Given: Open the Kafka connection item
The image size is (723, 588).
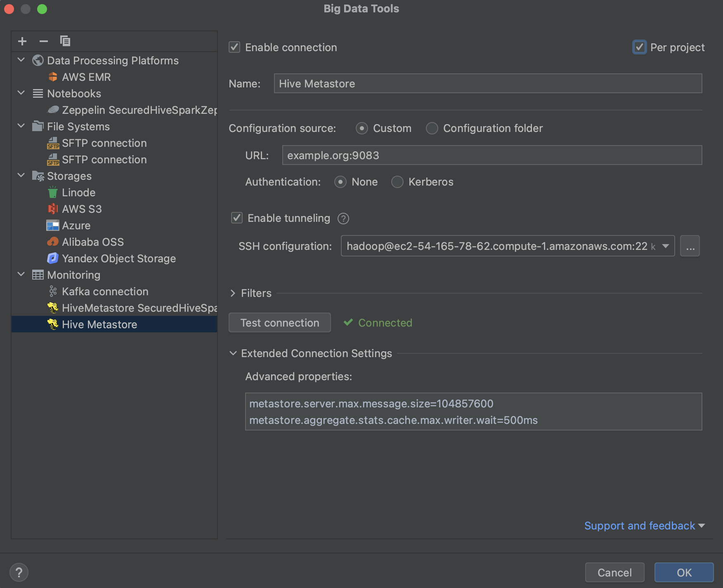Looking at the screenshot, I should [105, 292].
